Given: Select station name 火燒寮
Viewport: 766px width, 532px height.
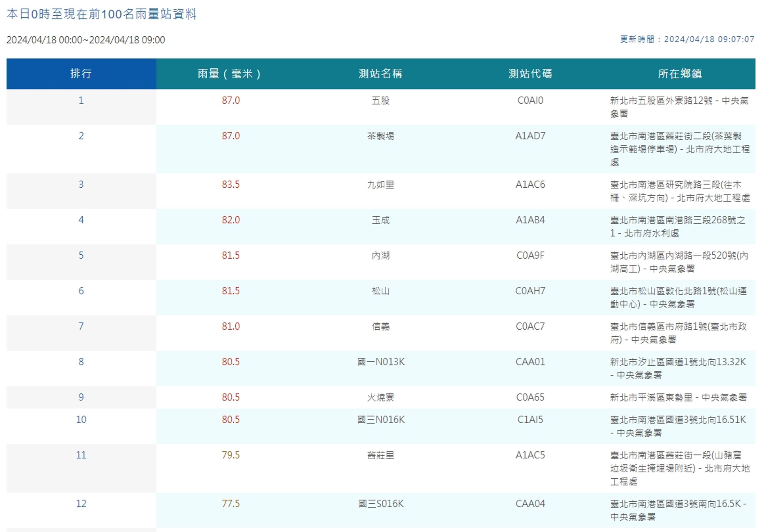Looking at the screenshot, I should tap(380, 397).
